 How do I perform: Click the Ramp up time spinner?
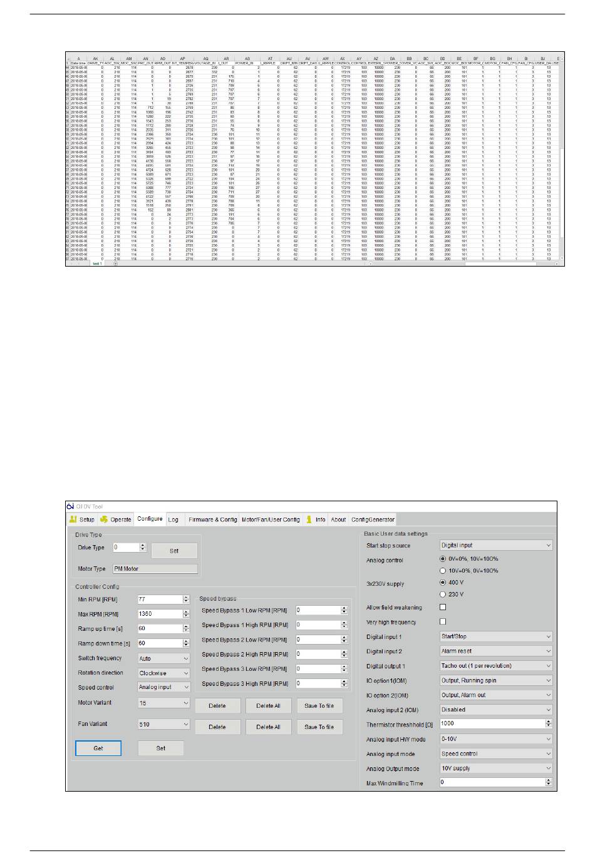tap(186, 628)
